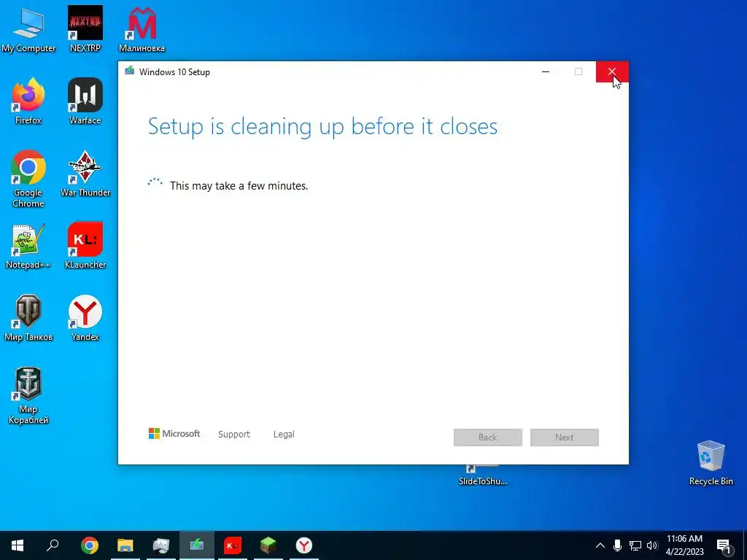Image resolution: width=747 pixels, height=560 pixels.
Task: Open Yandex browser from the taskbar
Action: 304,545
